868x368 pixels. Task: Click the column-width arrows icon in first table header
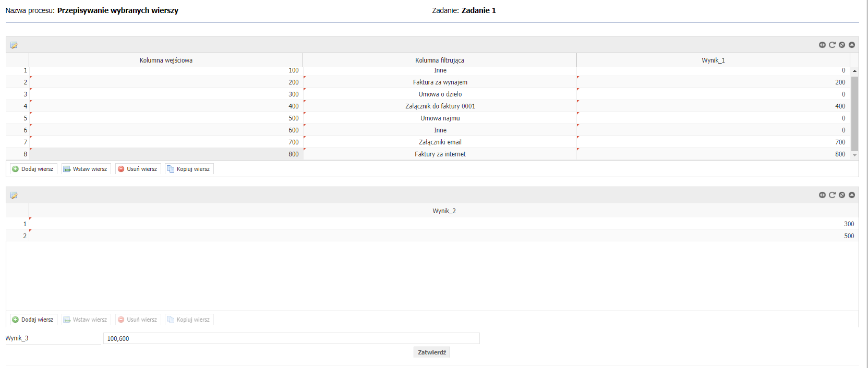822,45
